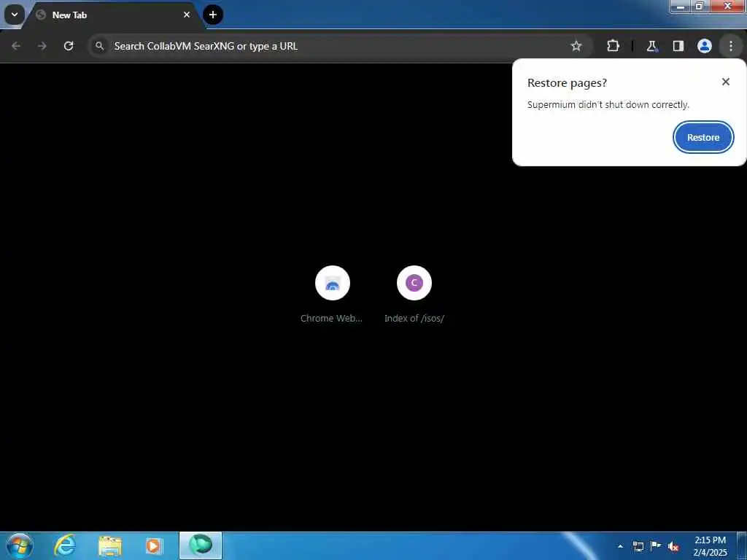Image resolution: width=747 pixels, height=560 pixels.
Task: Open the Windows Start menu
Action: (x=20, y=545)
